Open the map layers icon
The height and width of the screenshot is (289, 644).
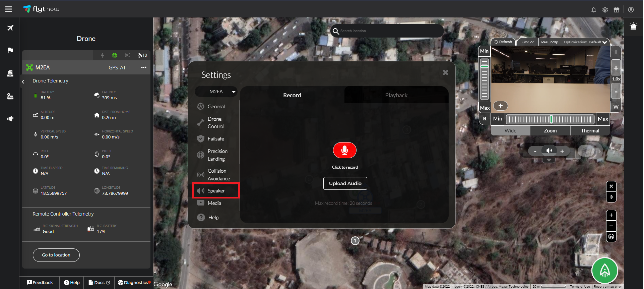(611, 237)
